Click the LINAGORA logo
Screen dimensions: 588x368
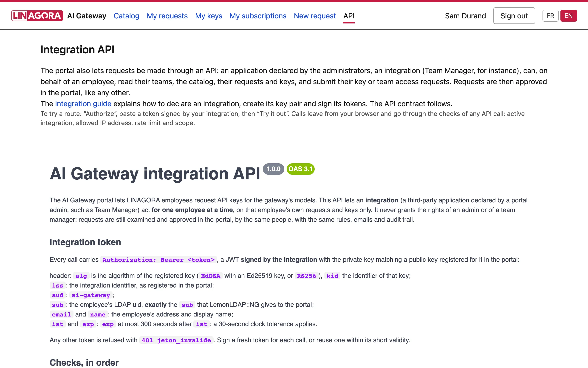(37, 16)
